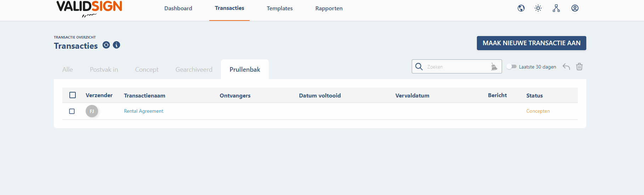The height and width of the screenshot is (195, 644).
Task: Tick the select-all header checkbox
Action: pos(73,95)
